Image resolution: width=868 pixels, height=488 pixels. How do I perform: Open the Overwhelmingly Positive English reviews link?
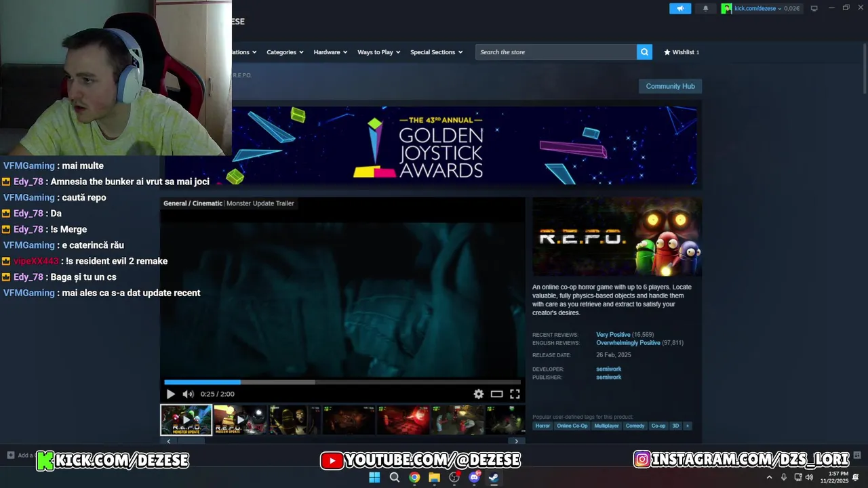click(628, 343)
